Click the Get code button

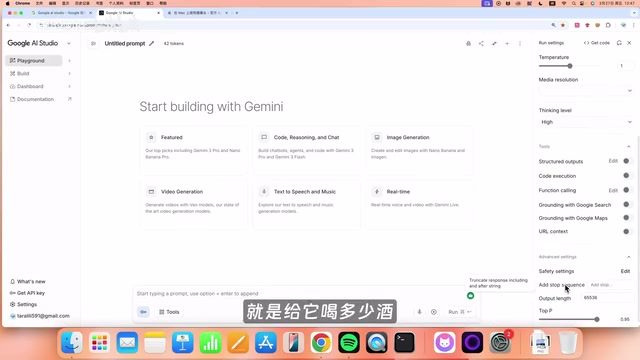tap(597, 43)
